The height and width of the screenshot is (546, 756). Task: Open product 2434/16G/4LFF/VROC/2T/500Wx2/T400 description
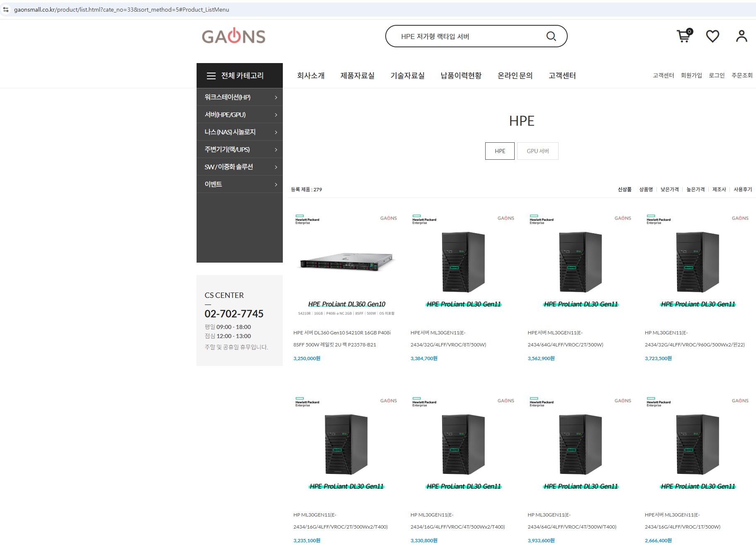click(340, 521)
